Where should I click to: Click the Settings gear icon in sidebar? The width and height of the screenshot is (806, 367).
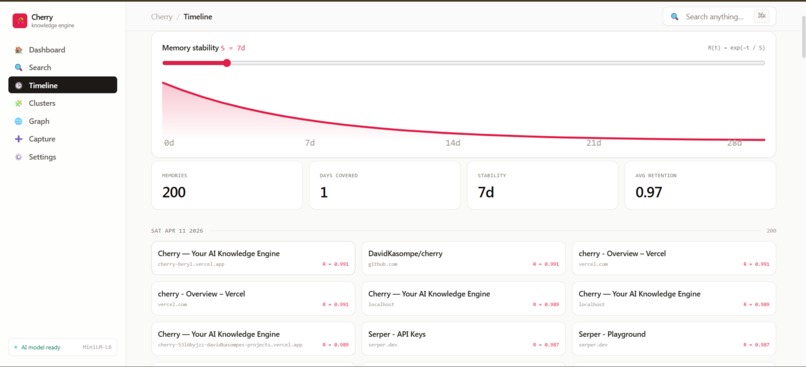pyautogui.click(x=19, y=157)
